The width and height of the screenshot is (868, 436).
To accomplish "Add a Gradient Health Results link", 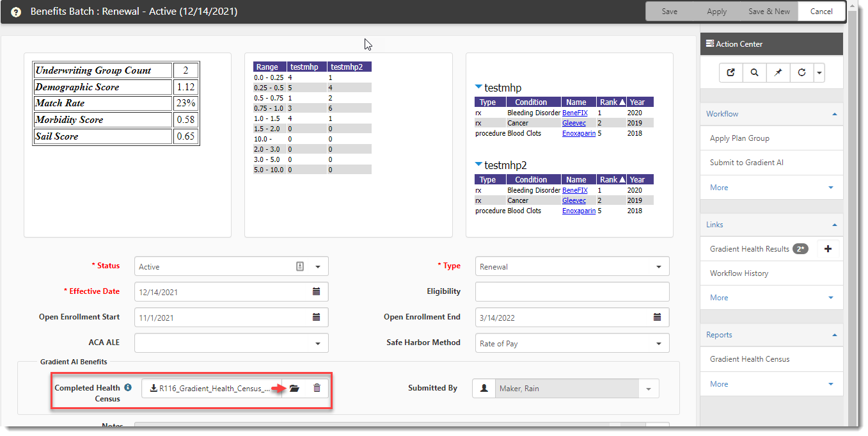I will (x=828, y=249).
